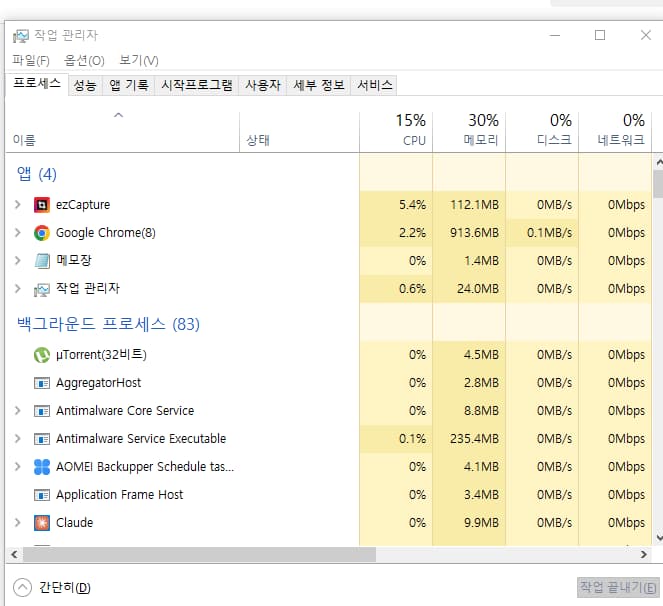This screenshot has height=606, width=663.
Task: Click the AOMEI Backupper icon
Action: (x=41, y=467)
